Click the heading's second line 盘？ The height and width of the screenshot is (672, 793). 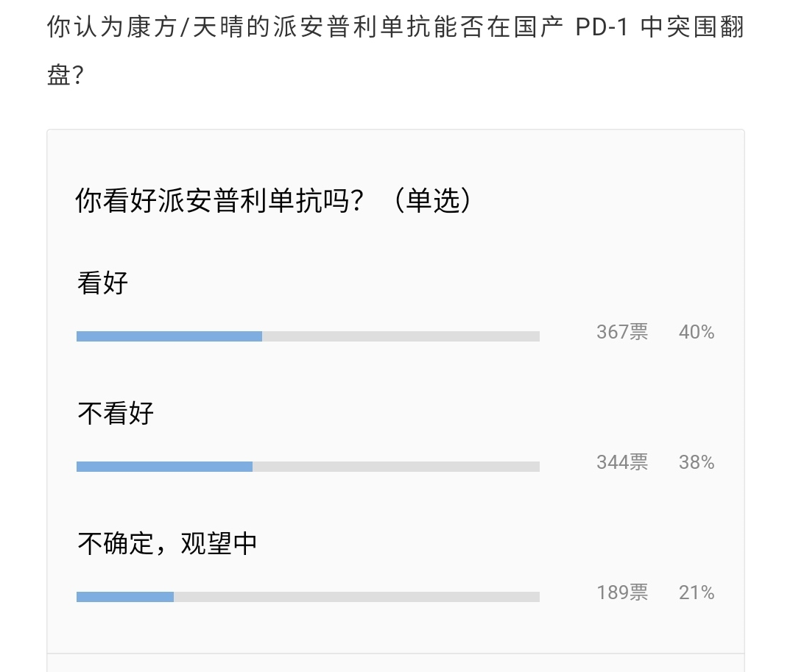point(66,75)
